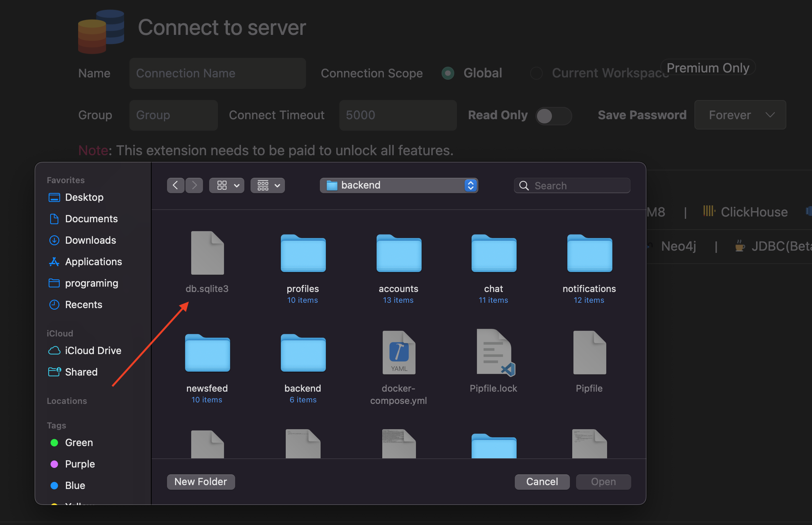Click the Connection Name input field
Viewport: 812px width, 525px height.
(x=217, y=73)
